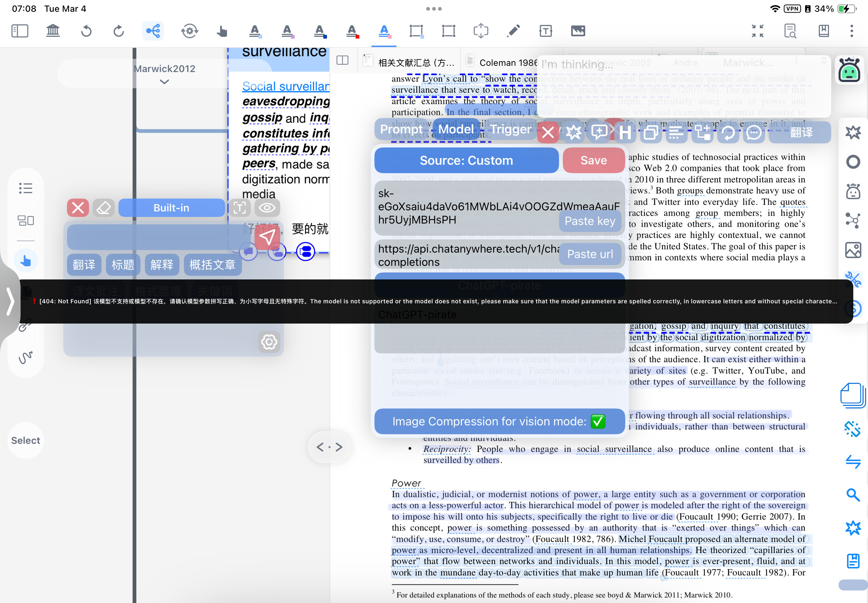Open the Trigger tab
This screenshot has height=603, width=868.
tap(511, 129)
